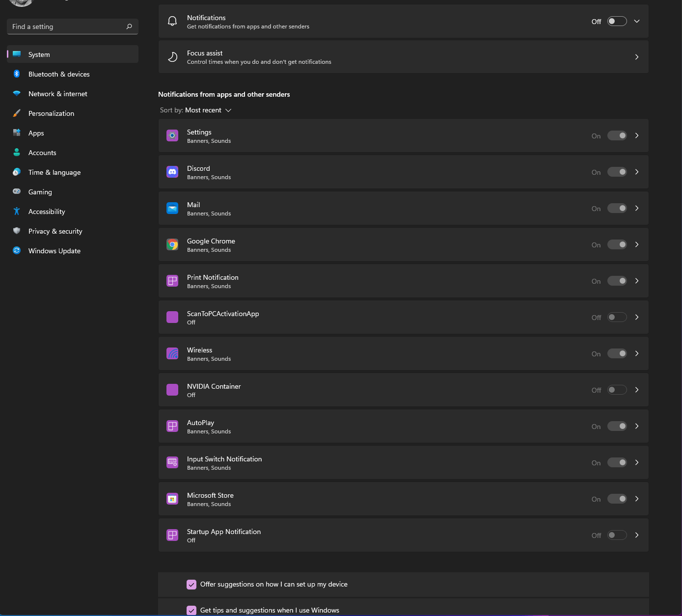The width and height of the screenshot is (682, 616).
Task: Click the AutoPlay icon
Action: pos(172,426)
